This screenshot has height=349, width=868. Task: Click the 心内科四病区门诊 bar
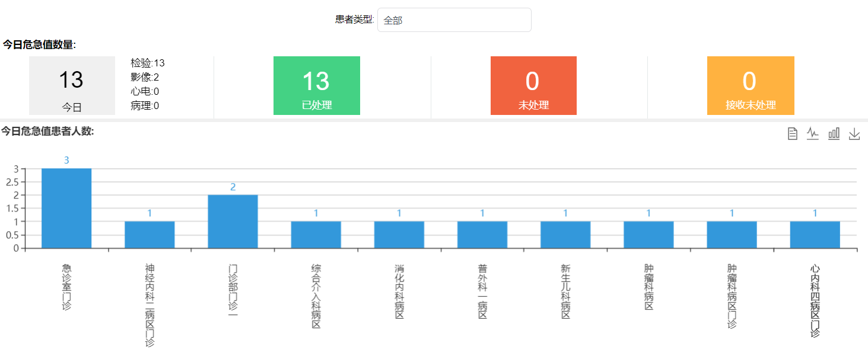[x=815, y=235]
